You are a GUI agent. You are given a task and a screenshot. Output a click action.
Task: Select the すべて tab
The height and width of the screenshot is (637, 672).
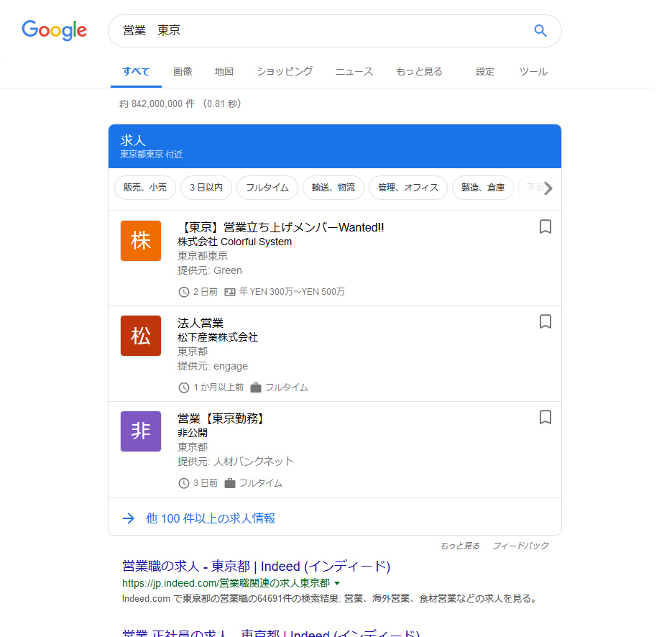pos(136,72)
